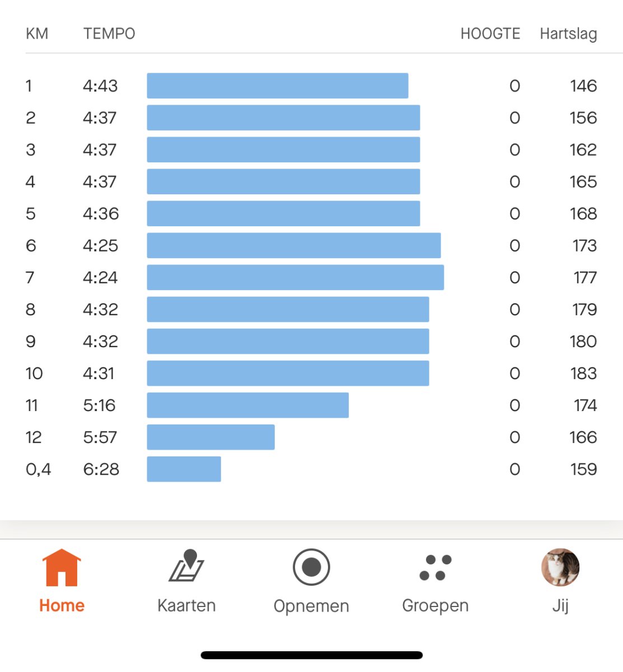Image resolution: width=623 pixels, height=672 pixels.
Task: Select heart rate value 183 in kilometer 10
Action: [x=583, y=374]
